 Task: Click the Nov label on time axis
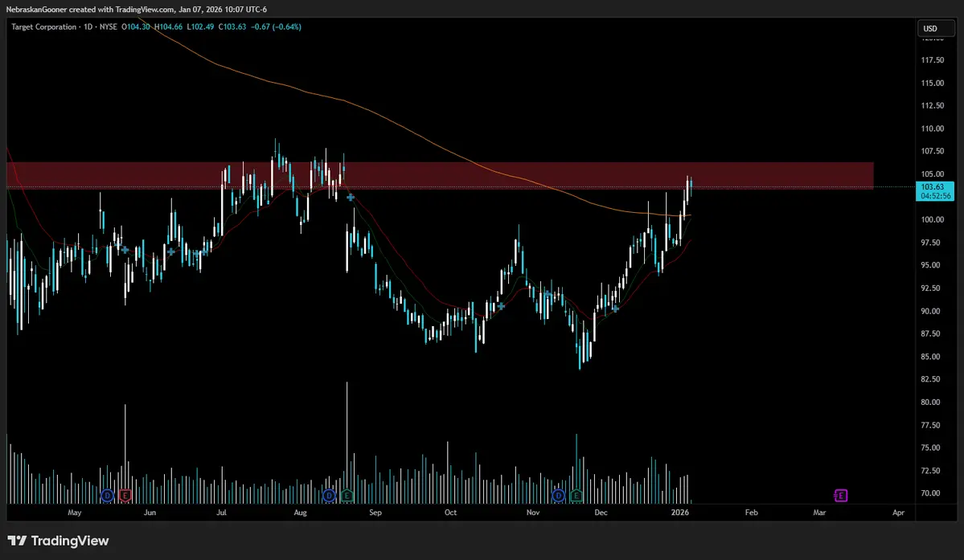click(533, 512)
